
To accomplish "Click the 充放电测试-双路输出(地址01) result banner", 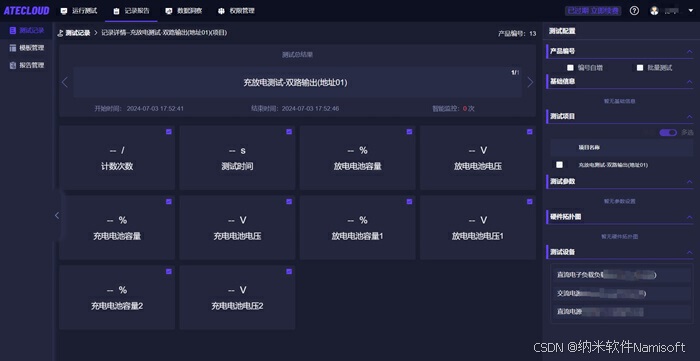I will tap(297, 83).
